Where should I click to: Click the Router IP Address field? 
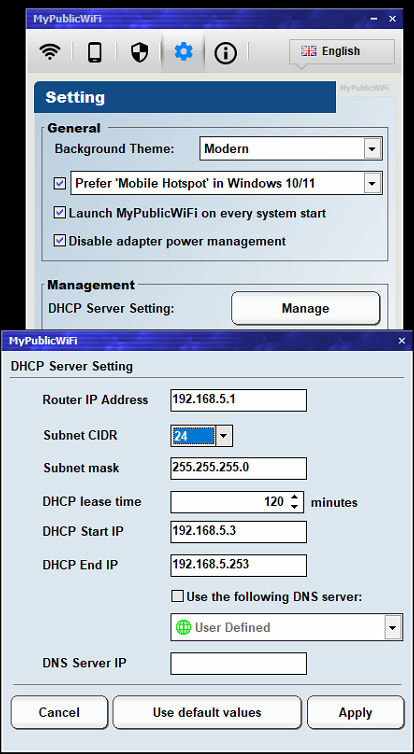pos(238,400)
